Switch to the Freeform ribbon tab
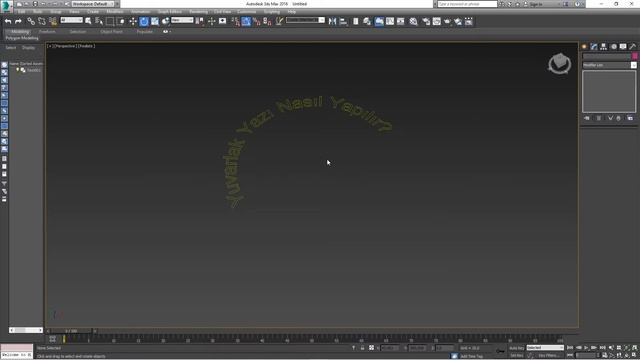 [47, 31]
